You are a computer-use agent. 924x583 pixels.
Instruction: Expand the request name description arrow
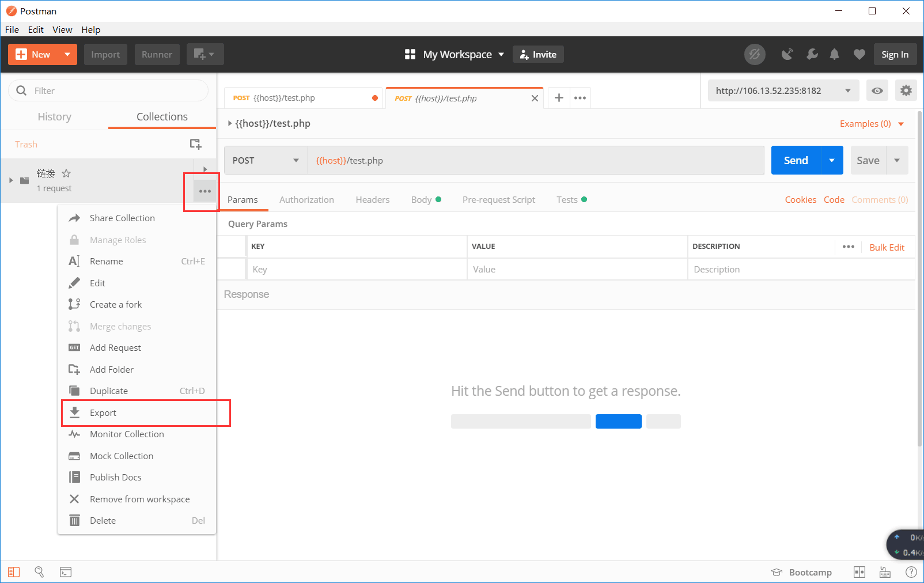230,123
